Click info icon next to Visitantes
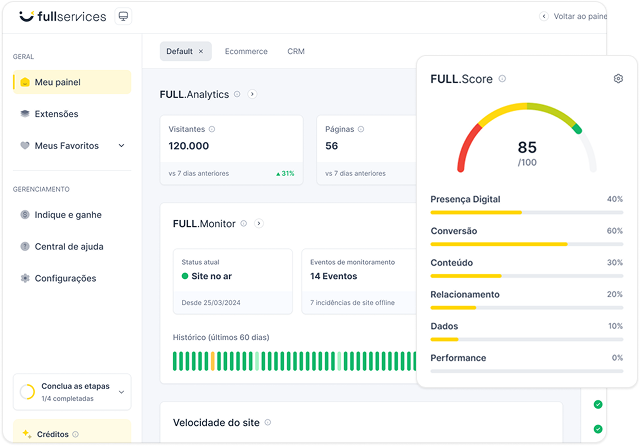The width and height of the screenshot is (640, 446). (212, 129)
